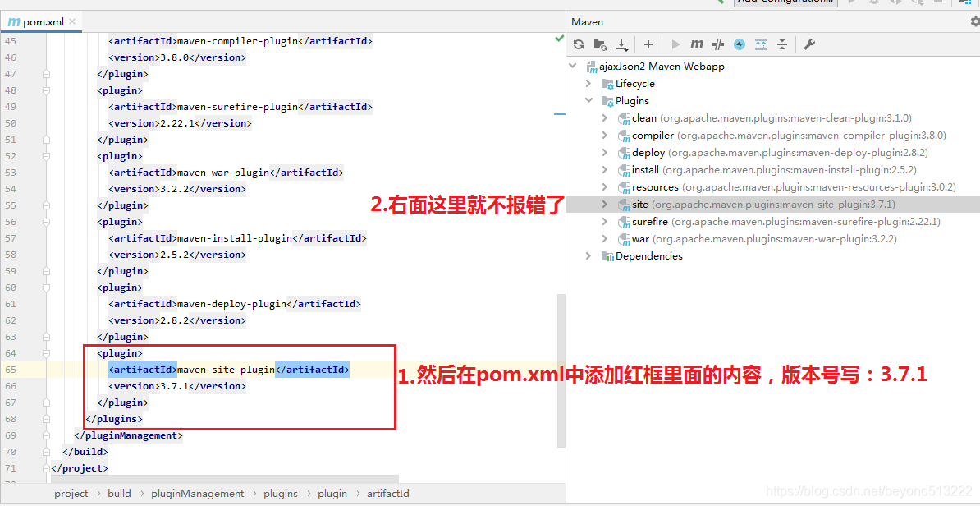Select pluginManagement in the breadcrumb bar
This screenshot has width=980, height=506.
pyautogui.click(x=197, y=493)
